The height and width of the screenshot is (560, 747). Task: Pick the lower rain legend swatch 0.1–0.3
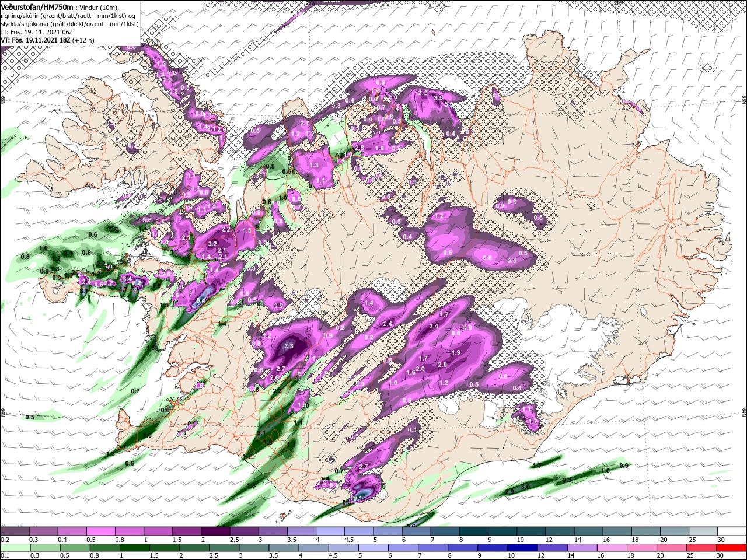pyautogui.click(x=15, y=547)
